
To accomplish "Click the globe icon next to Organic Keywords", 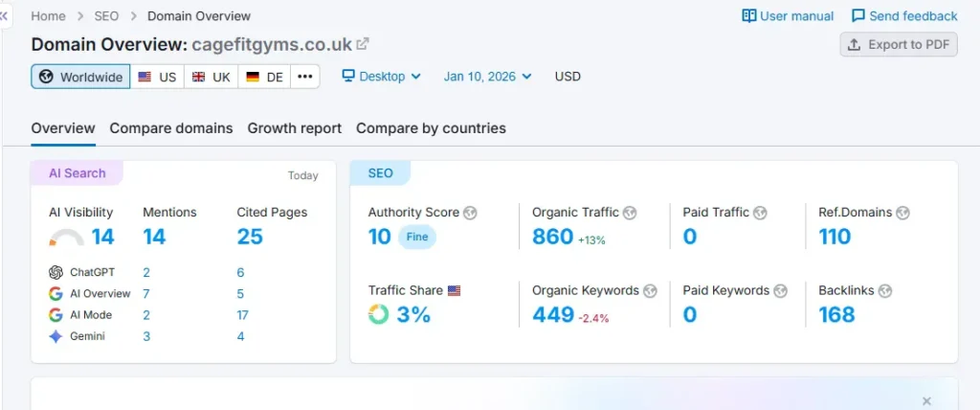I will (x=650, y=291).
